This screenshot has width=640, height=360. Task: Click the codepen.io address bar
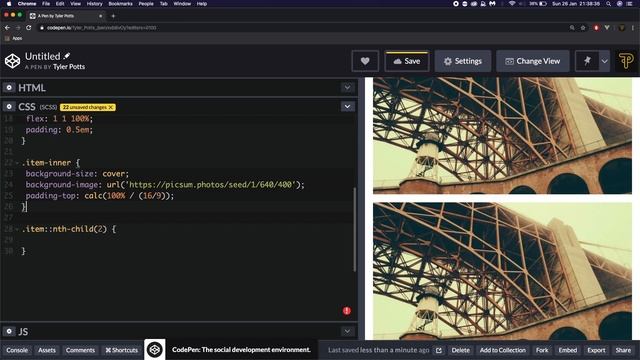tap(302, 28)
